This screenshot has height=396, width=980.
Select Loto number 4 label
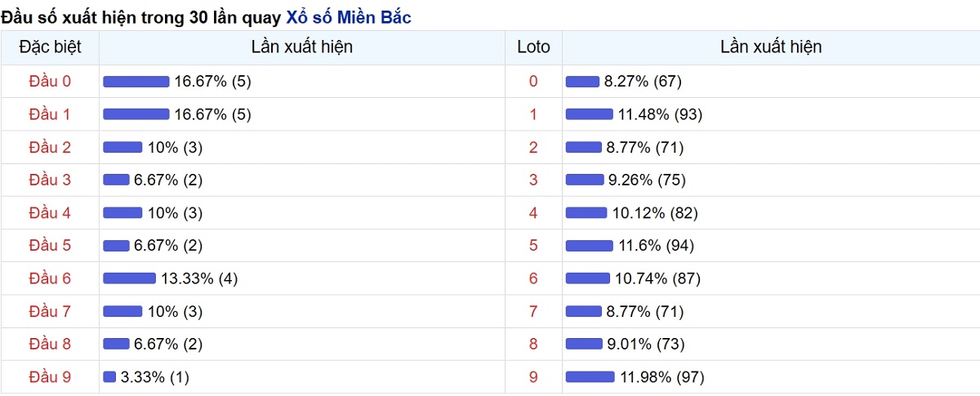534,213
